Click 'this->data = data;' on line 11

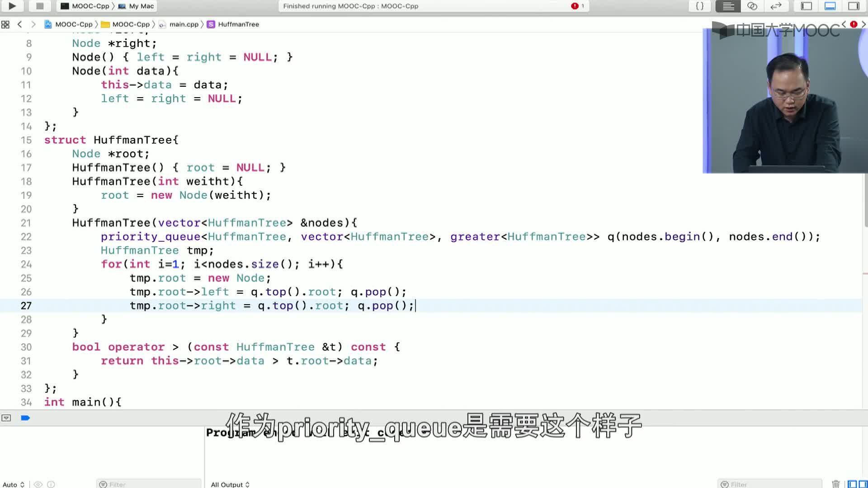coord(165,84)
